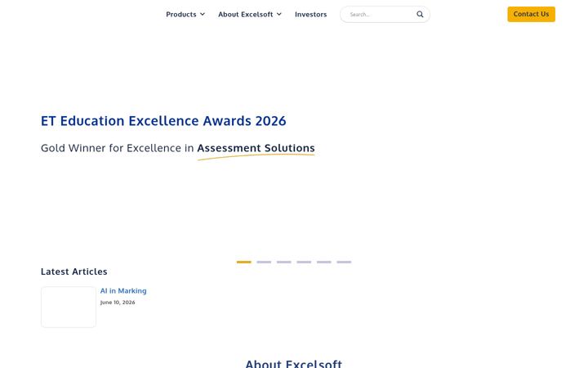Jump to the second carousel slide indicator

(264, 263)
